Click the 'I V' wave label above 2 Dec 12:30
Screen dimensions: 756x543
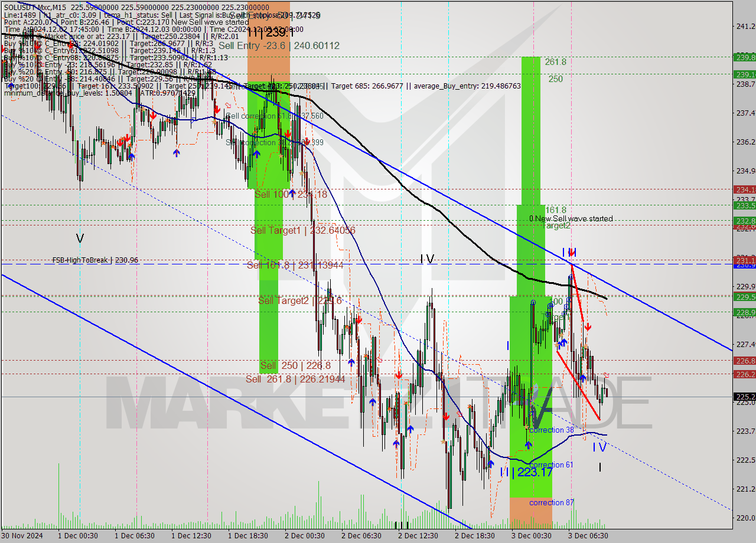click(x=427, y=259)
